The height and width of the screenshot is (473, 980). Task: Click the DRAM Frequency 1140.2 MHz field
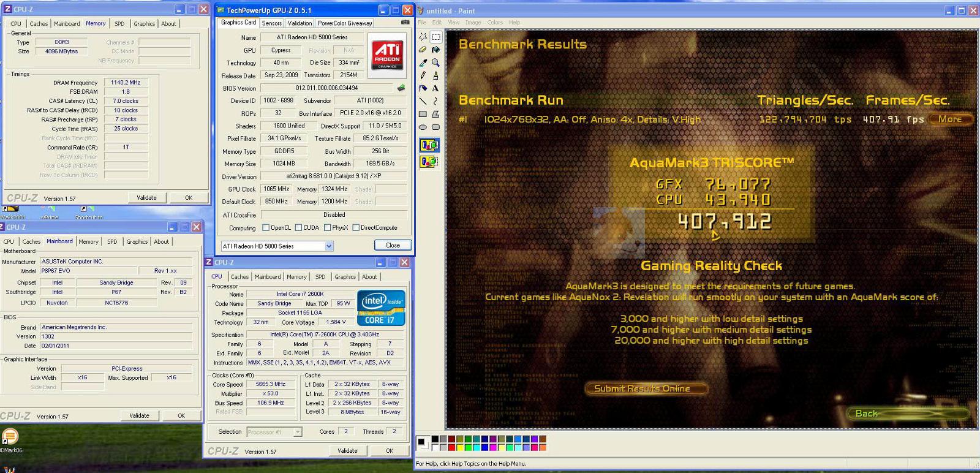click(x=126, y=83)
